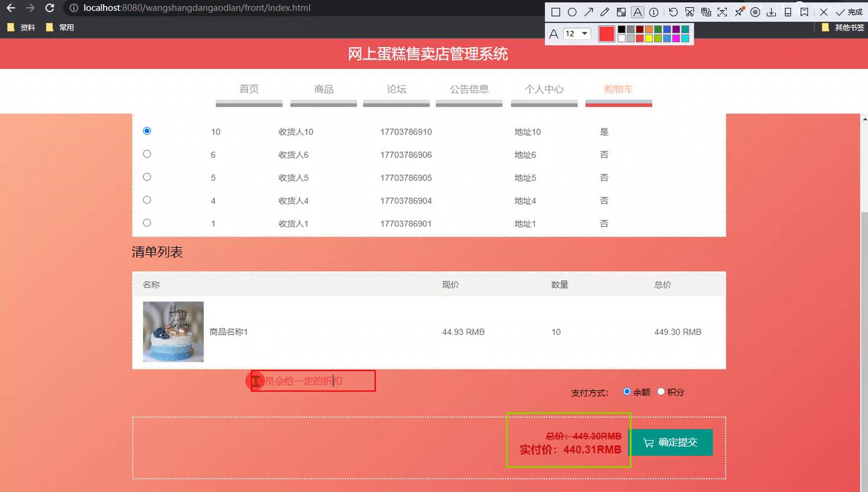The image size is (868, 492).
Task: Open the 个人中心 navigation tab
Action: tap(544, 89)
